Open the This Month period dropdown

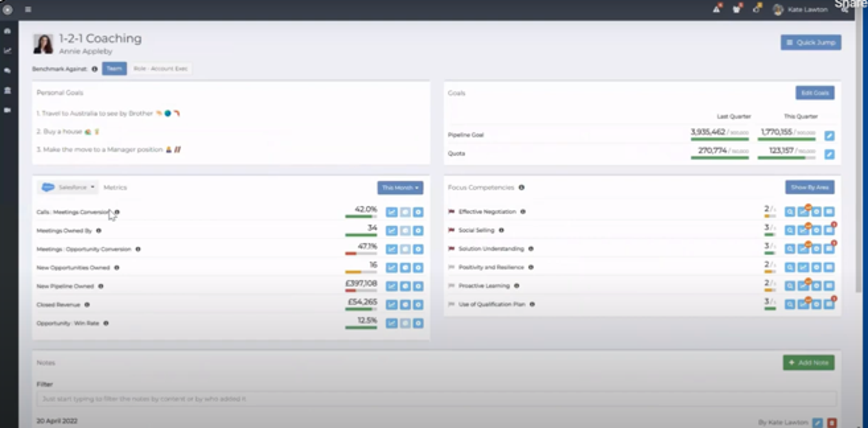(400, 188)
